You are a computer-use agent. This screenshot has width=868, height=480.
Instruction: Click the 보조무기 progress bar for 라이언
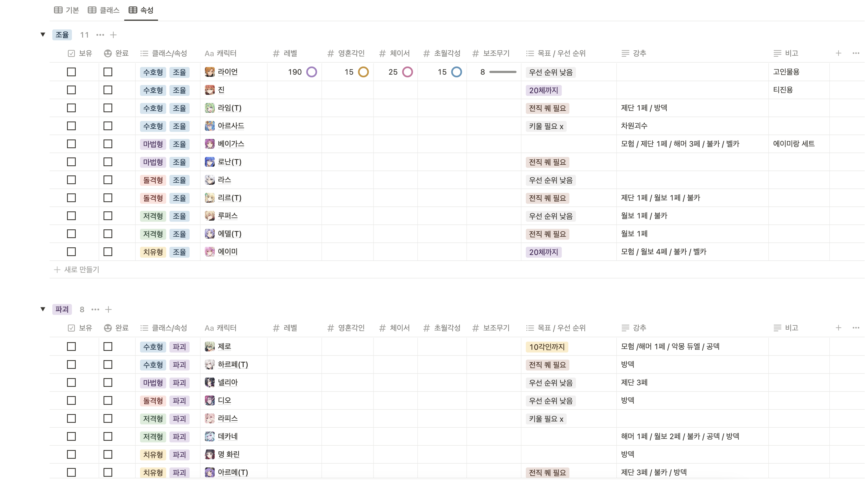[x=502, y=72]
